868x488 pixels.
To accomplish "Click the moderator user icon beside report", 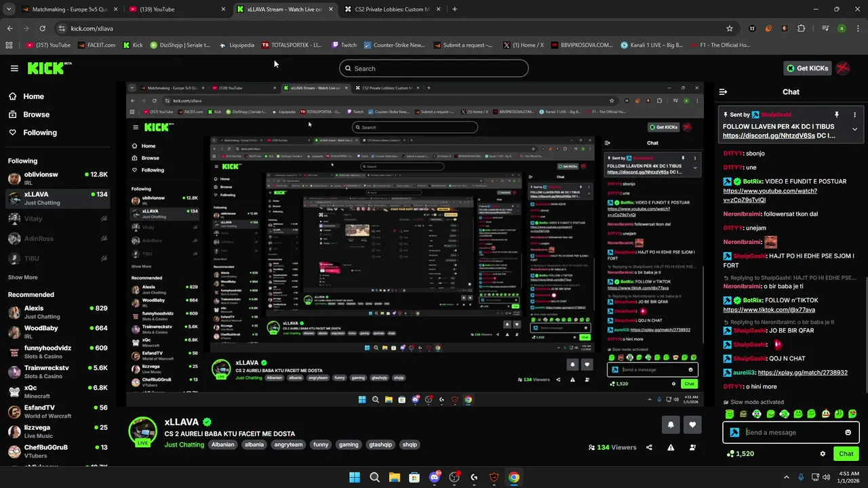I will pos(692,447).
